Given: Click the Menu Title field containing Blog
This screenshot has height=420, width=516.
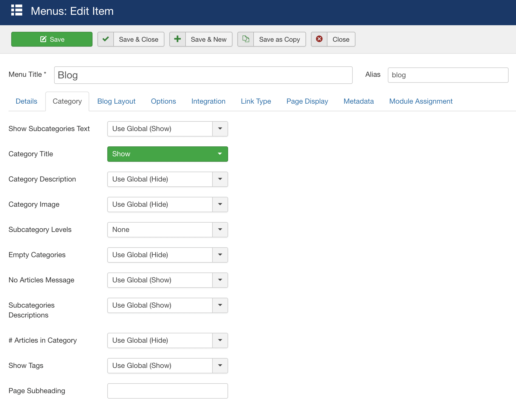Looking at the screenshot, I should coord(203,75).
